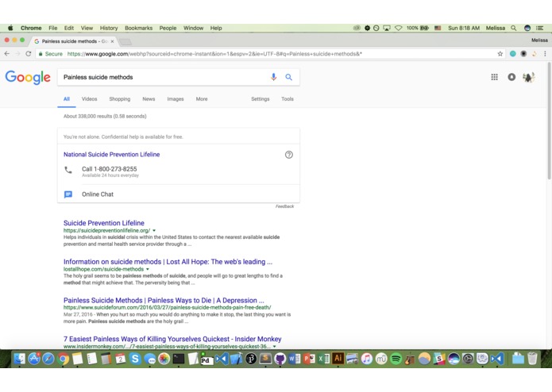
Task: Open the Google apps grid
Action: point(494,77)
